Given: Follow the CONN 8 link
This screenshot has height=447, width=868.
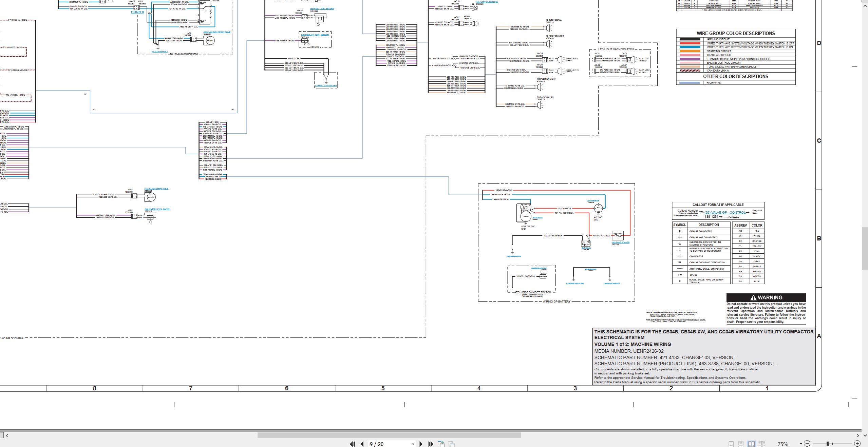Looking at the screenshot, I should (137, 12).
